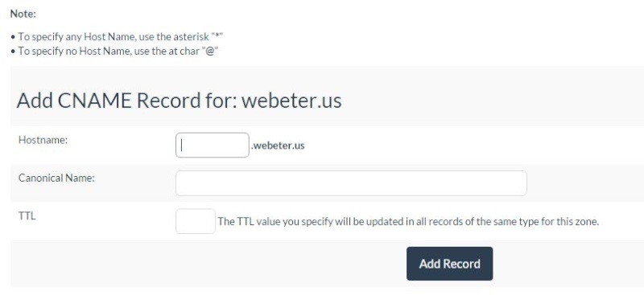Click webeter.us in the page heading
The image size is (644, 295).
(291, 100)
